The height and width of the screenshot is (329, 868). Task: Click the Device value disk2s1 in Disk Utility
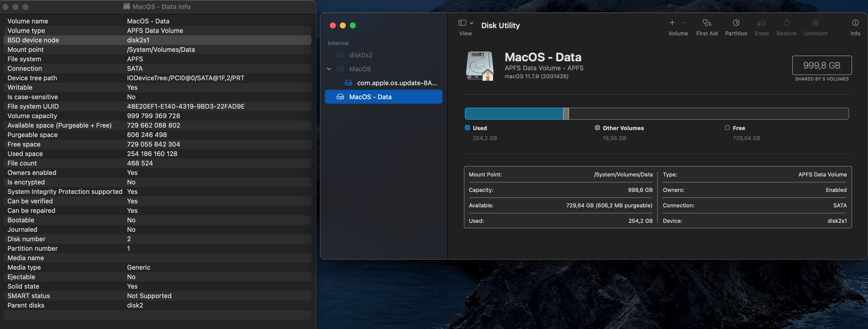coord(837,221)
